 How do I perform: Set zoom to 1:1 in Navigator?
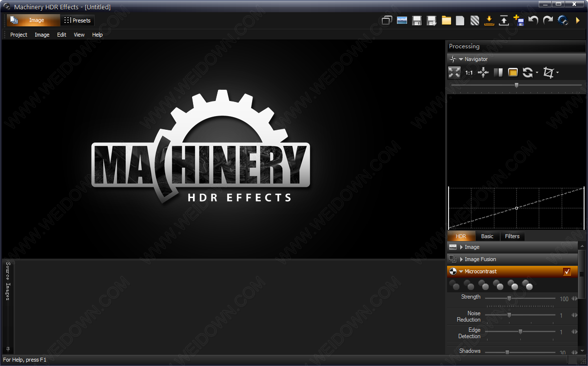coord(469,73)
